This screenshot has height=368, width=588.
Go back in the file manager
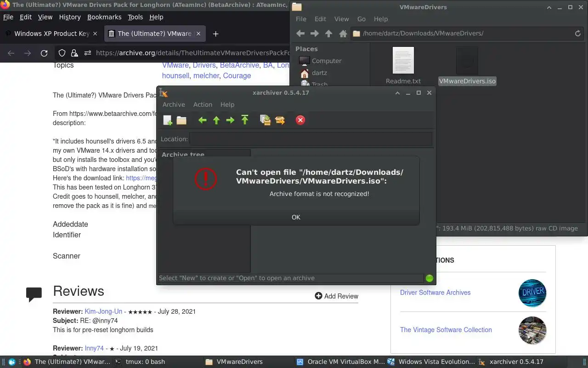(x=300, y=33)
